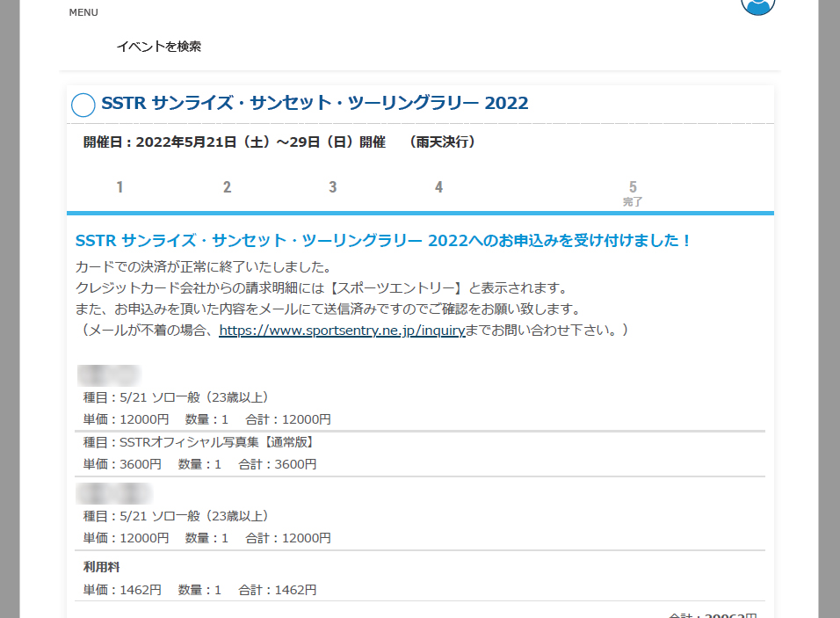This screenshot has width=840, height=618.
Task: Click the 開催日 event date text
Action: [x=279, y=142]
